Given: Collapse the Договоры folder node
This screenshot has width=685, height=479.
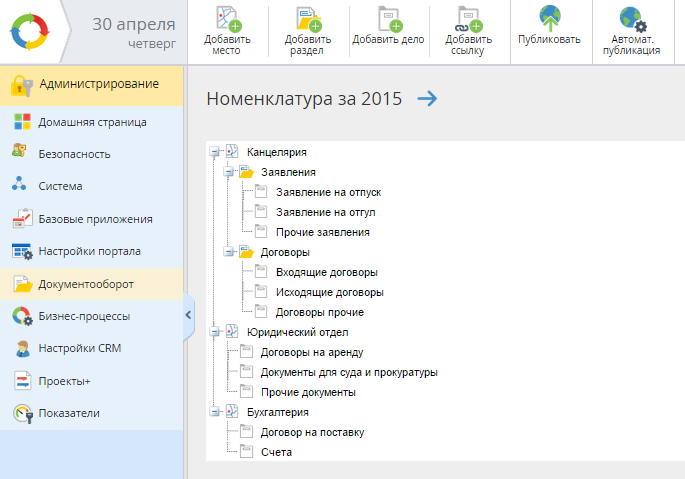Looking at the screenshot, I should point(229,252).
